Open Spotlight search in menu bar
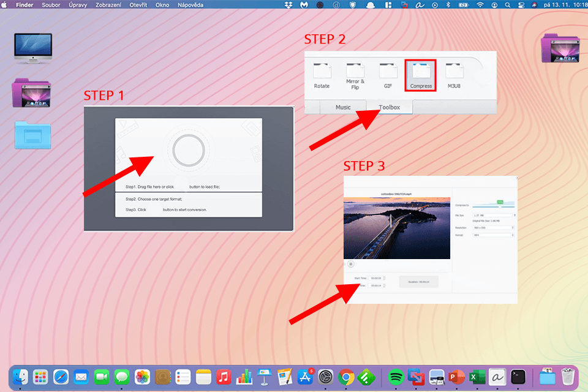588x392 pixels. (x=507, y=5)
